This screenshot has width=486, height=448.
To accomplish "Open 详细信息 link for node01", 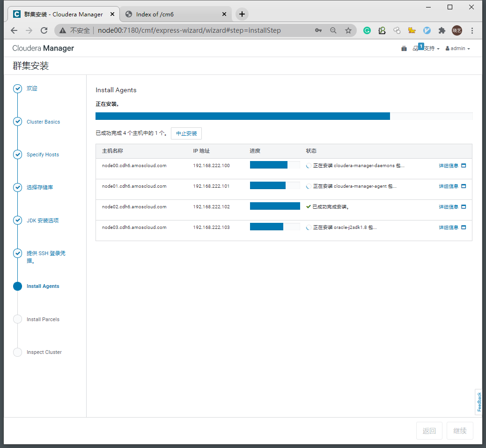I will click(x=449, y=186).
